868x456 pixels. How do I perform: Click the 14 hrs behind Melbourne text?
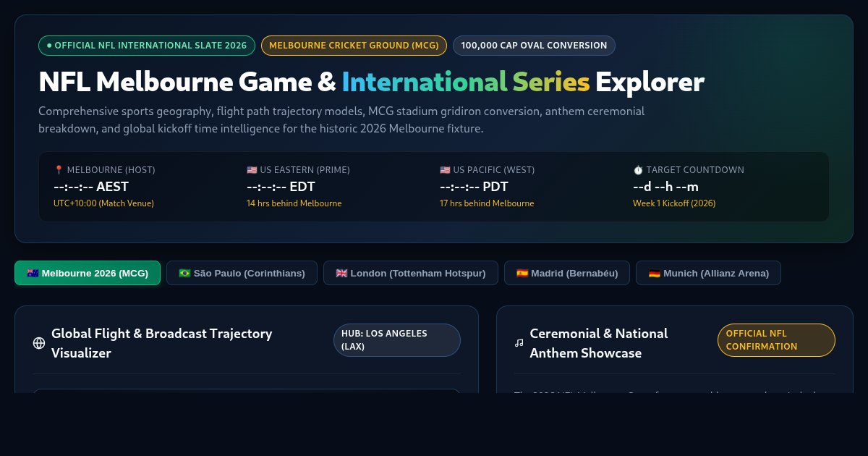pos(294,203)
